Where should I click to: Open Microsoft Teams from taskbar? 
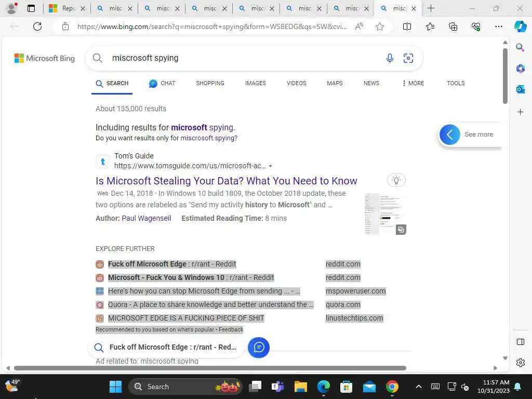coord(277,387)
